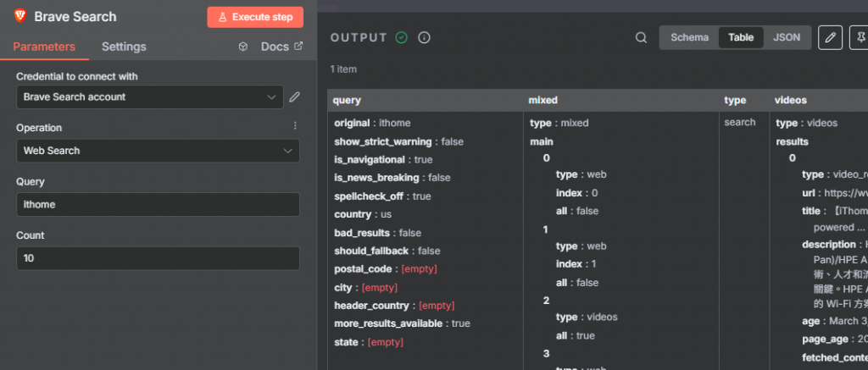Screen dimensions: 868x370
Task: Open the Docs external link
Action: point(281,47)
